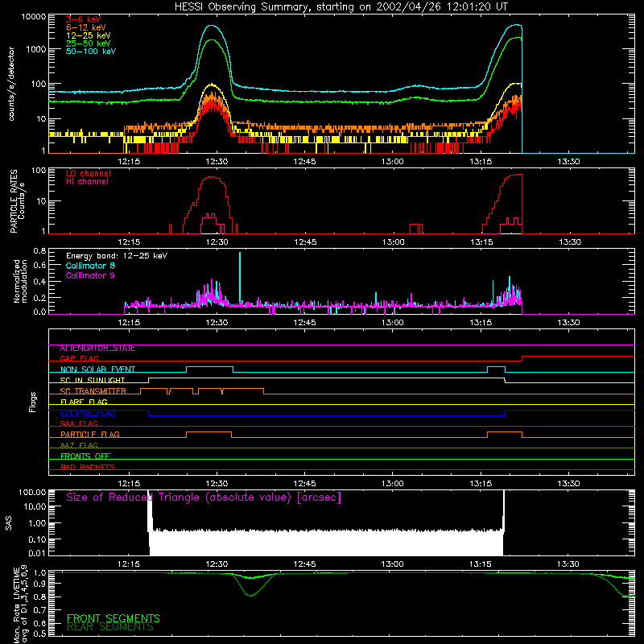Click the 'PARTICLE RATES' axis label
The image size is (644, 644).
(x=14, y=201)
